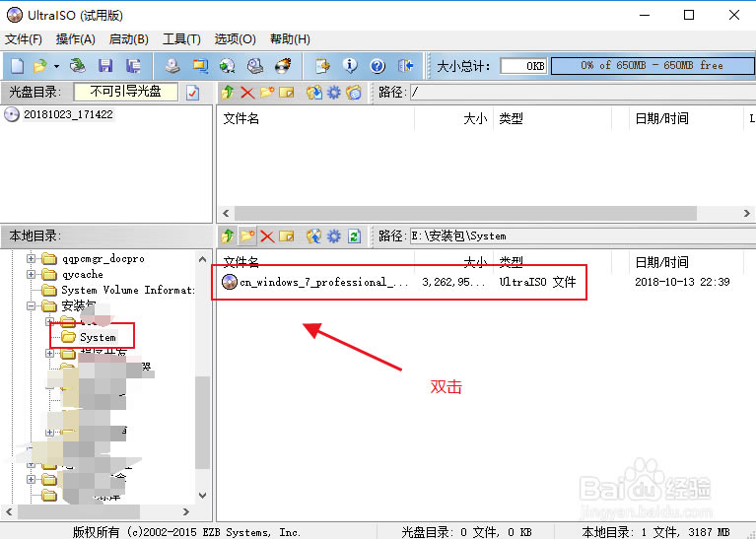Click red X delete in disc directory toolbar
This screenshot has width=756, height=539.
pos(247,92)
